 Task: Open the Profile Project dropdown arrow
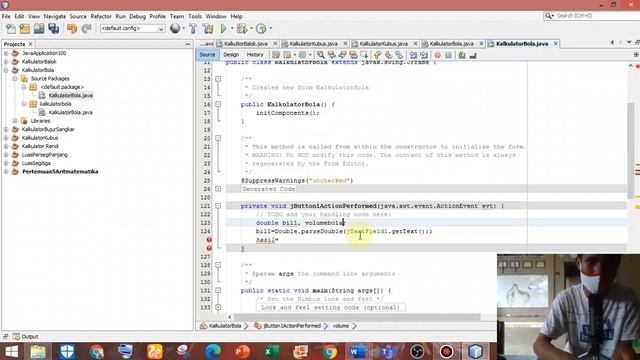[x=271, y=29]
